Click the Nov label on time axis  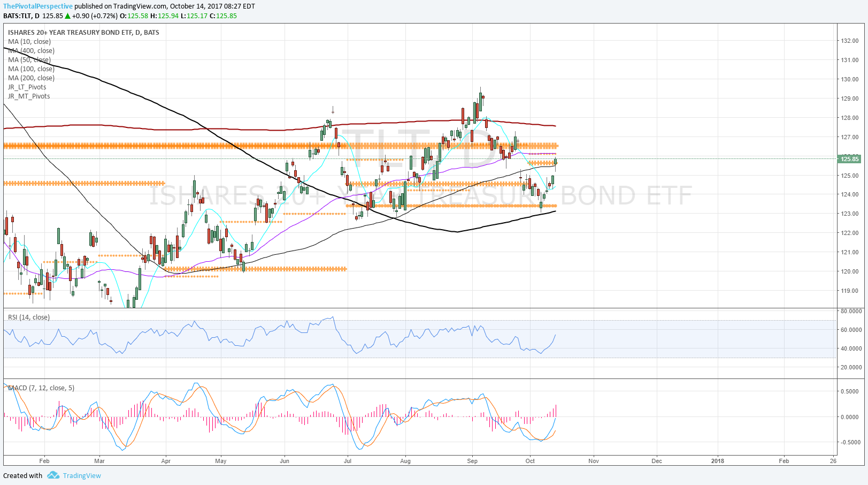point(594,460)
